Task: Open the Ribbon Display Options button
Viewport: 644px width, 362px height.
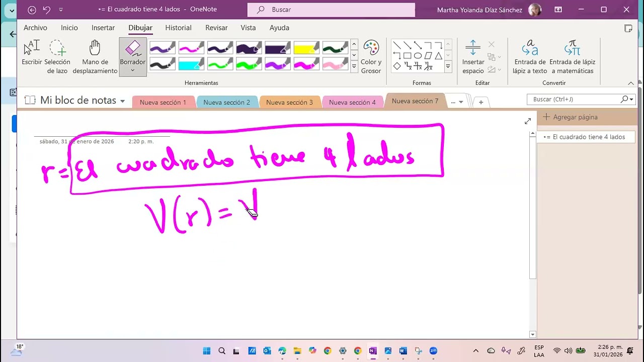Action: (558, 10)
